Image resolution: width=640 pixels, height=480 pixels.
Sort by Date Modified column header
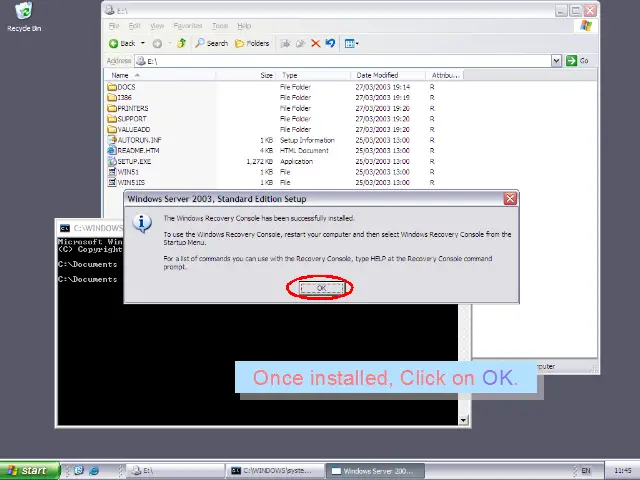[388, 75]
